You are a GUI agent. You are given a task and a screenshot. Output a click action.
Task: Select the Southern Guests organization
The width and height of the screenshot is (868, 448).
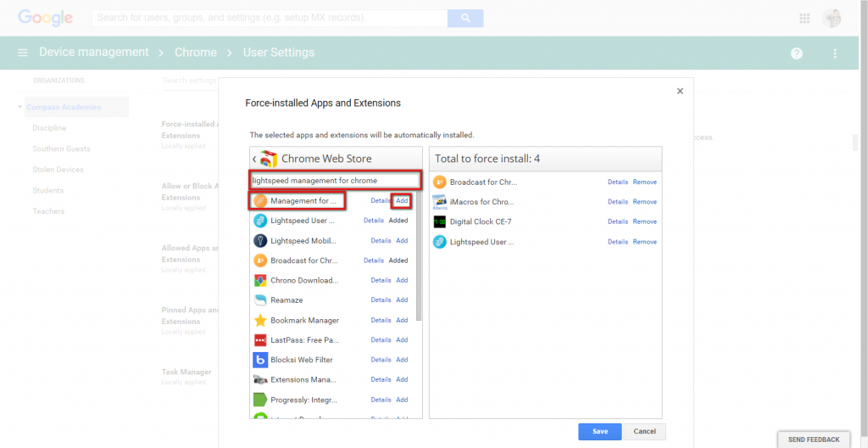61,148
